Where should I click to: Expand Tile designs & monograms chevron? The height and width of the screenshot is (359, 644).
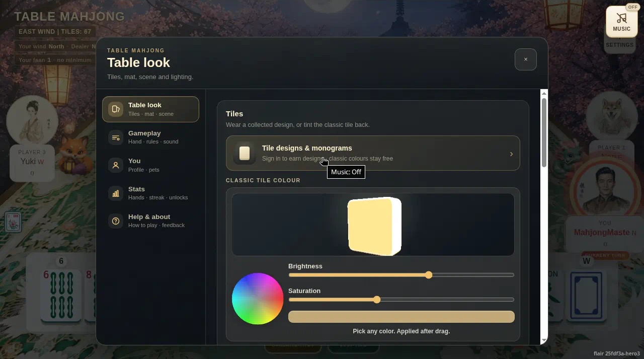click(511, 154)
